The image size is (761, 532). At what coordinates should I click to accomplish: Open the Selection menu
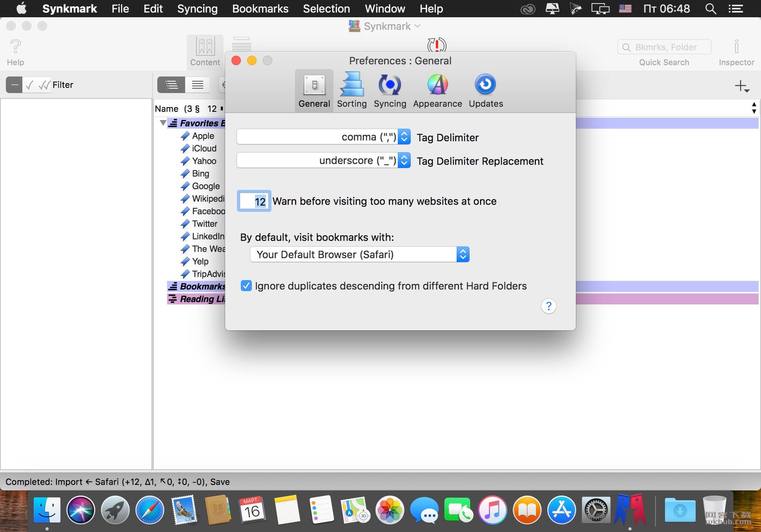point(326,9)
